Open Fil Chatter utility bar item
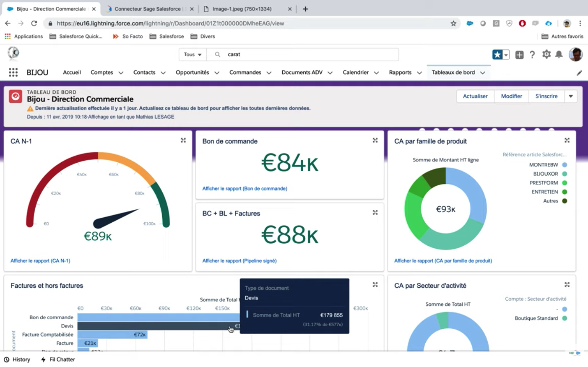Screen dimensions: 588x367 click(x=58, y=359)
